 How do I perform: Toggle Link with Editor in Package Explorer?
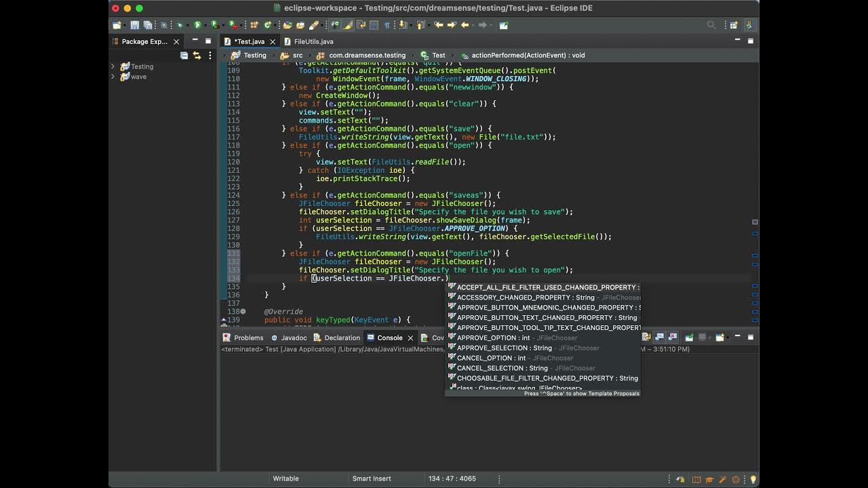(197, 55)
